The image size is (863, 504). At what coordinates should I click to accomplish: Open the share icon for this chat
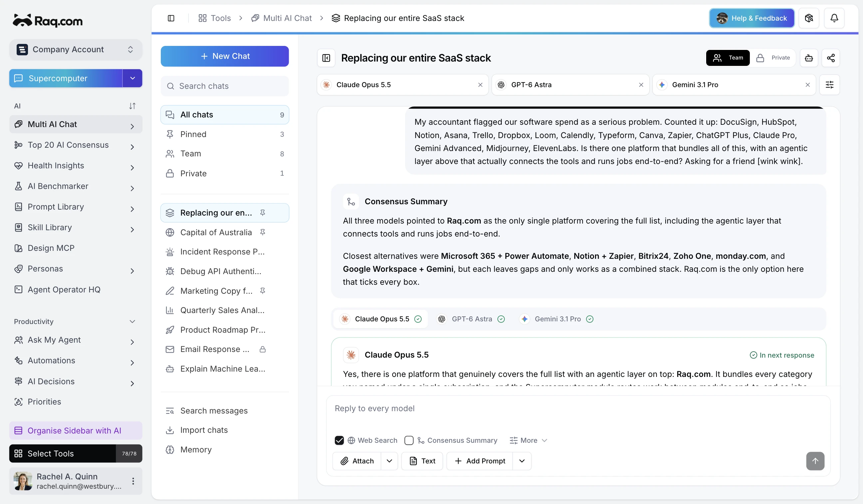pyautogui.click(x=830, y=58)
